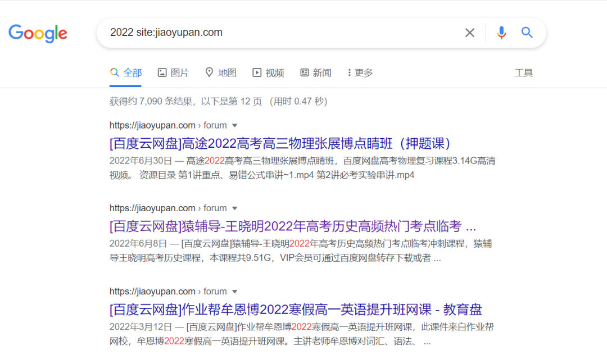Click the search icon beside 全部
Image resolution: width=607 pixels, height=364 pixels.
[114, 72]
